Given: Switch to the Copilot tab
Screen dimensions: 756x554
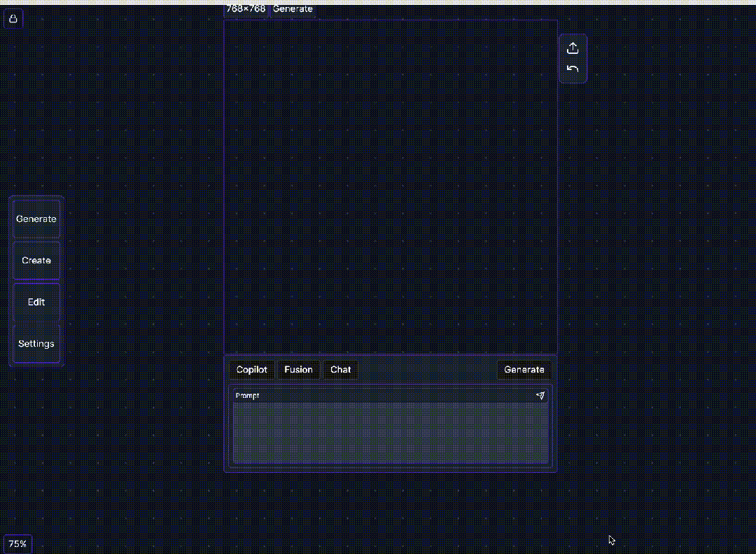Looking at the screenshot, I should point(252,370).
